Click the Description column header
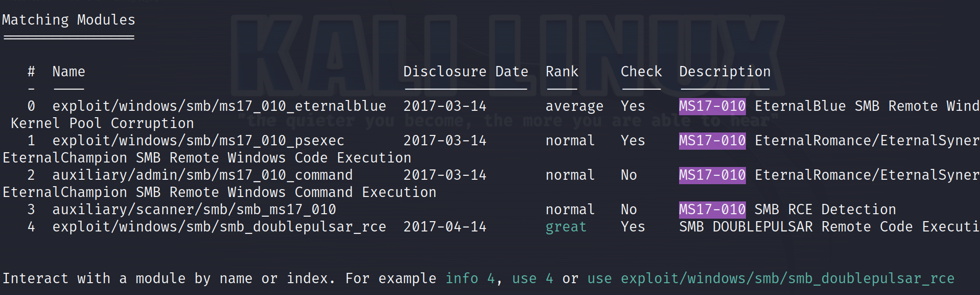 click(x=724, y=72)
